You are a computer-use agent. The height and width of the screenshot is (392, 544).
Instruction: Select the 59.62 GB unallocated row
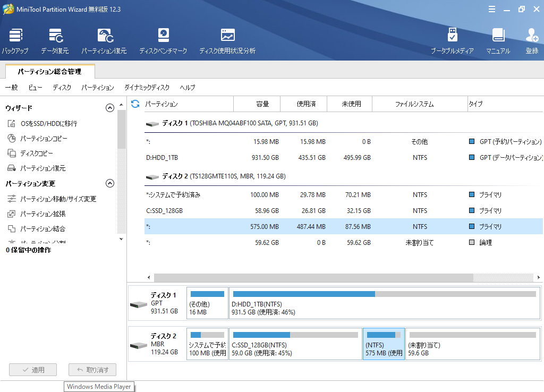tap(344, 243)
